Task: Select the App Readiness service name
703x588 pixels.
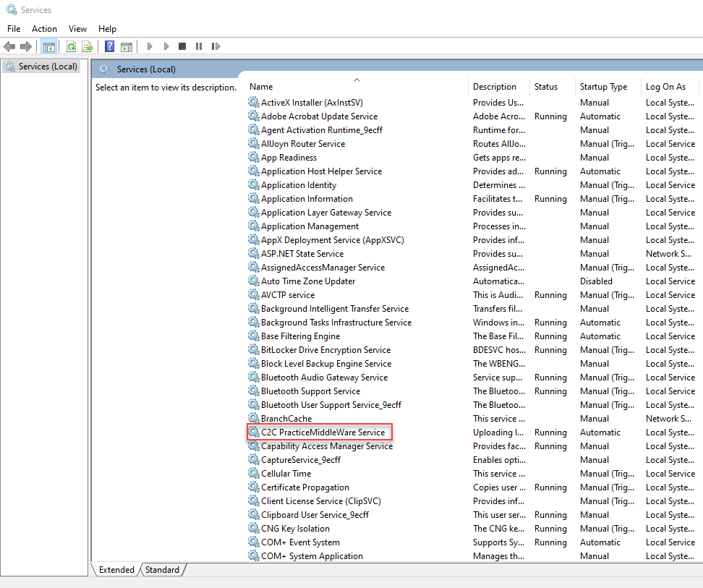Action: (289, 158)
